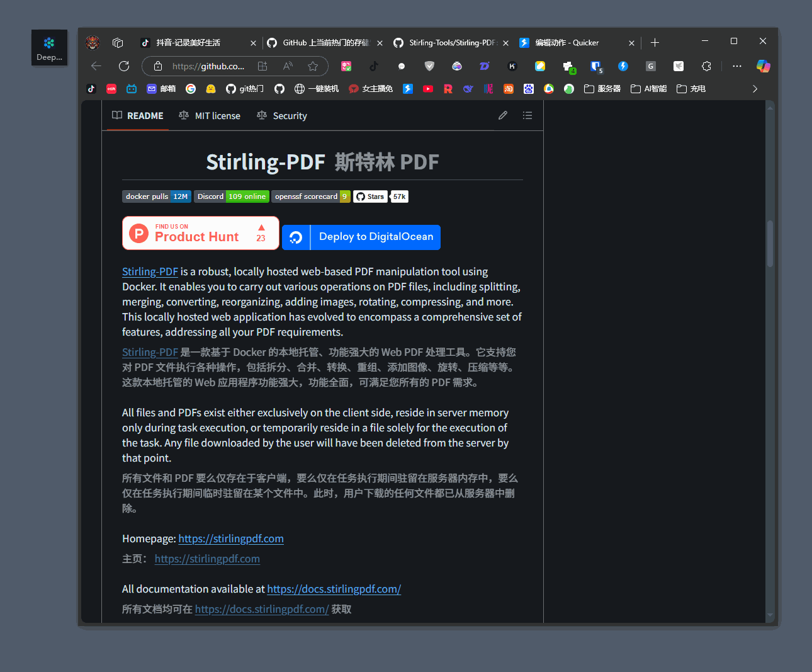The height and width of the screenshot is (672, 812).
Task: Open the Copilot sidebar
Action: (763, 66)
